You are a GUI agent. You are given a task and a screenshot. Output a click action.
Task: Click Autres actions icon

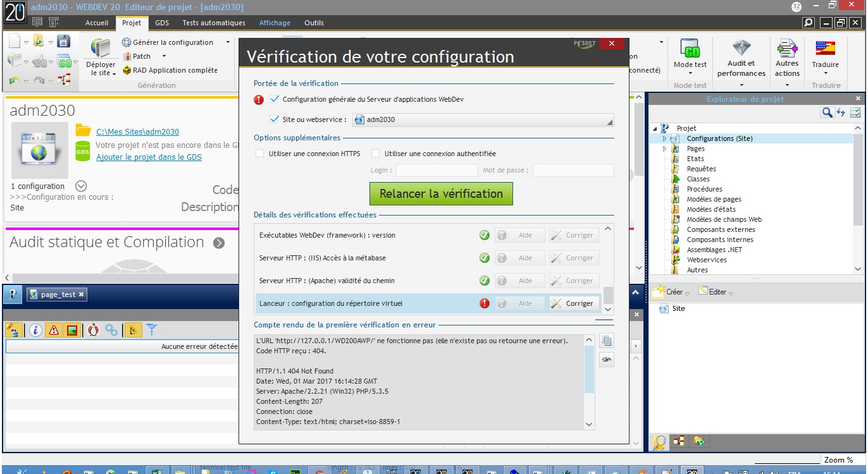point(787,49)
